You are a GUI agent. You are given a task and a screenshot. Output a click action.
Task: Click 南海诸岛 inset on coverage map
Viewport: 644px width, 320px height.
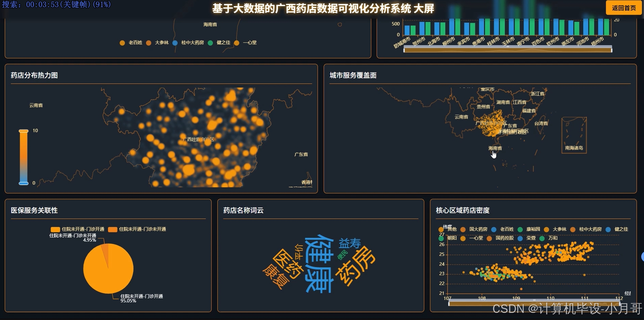coord(574,135)
